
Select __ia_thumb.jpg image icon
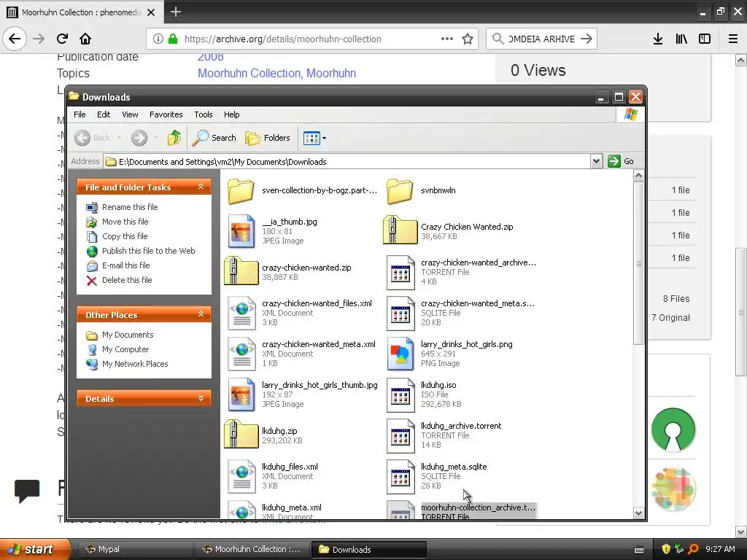click(x=241, y=231)
